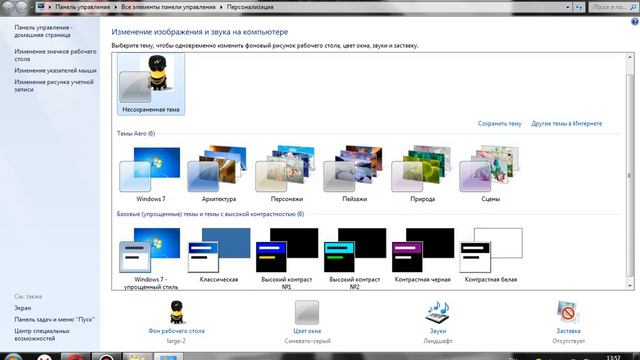Choose Высокий контраст №1 theme

click(287, 258)
